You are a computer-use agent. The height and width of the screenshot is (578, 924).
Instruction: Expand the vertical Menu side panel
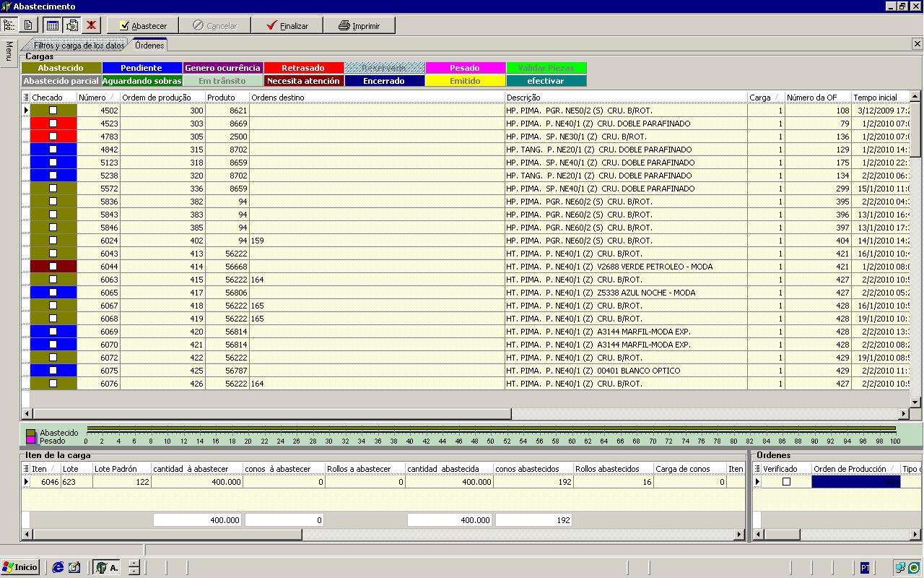[9, 51]
